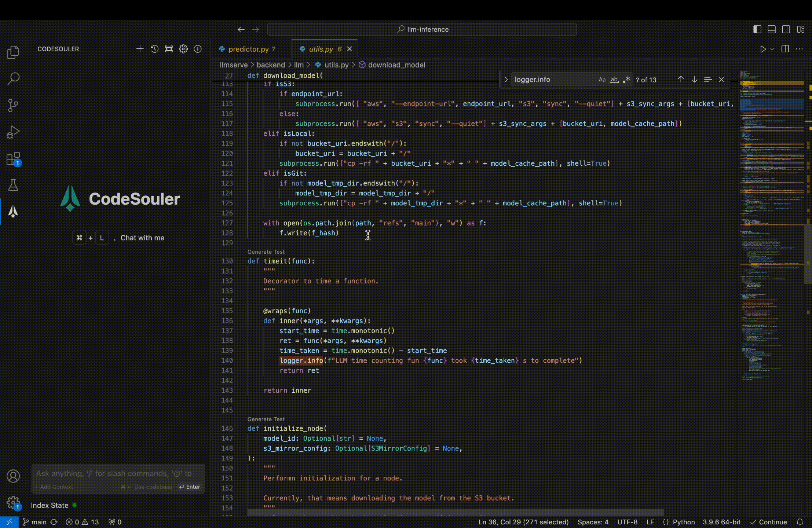812x528 pixels.
Task: Open the Run and Debug view
Action: tap(13, 132)
